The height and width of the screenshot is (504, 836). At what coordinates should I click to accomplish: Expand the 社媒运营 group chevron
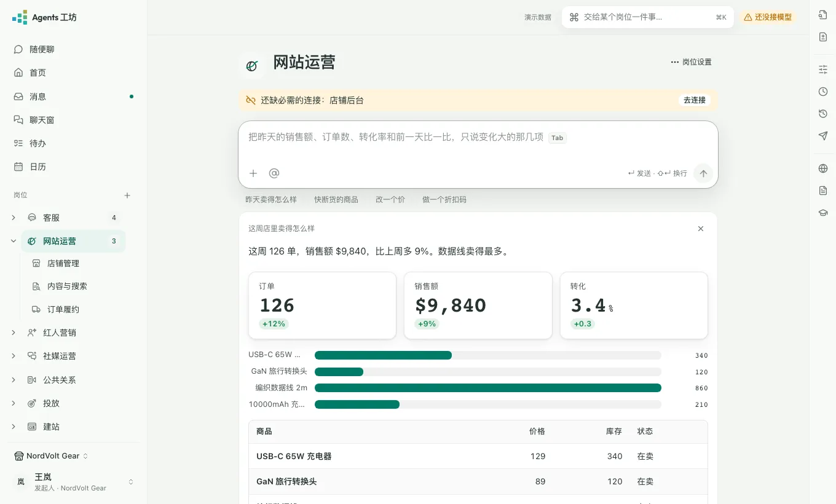[14, 356]
